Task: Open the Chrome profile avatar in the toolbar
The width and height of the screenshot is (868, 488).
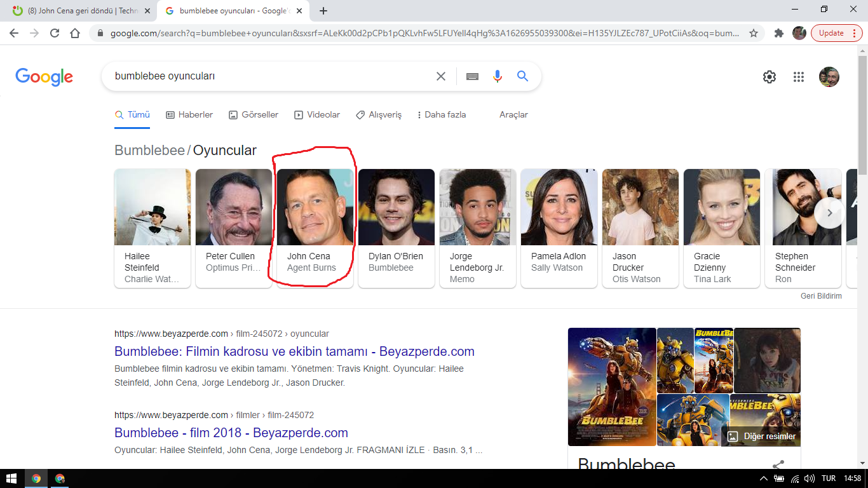Action: 799,33
